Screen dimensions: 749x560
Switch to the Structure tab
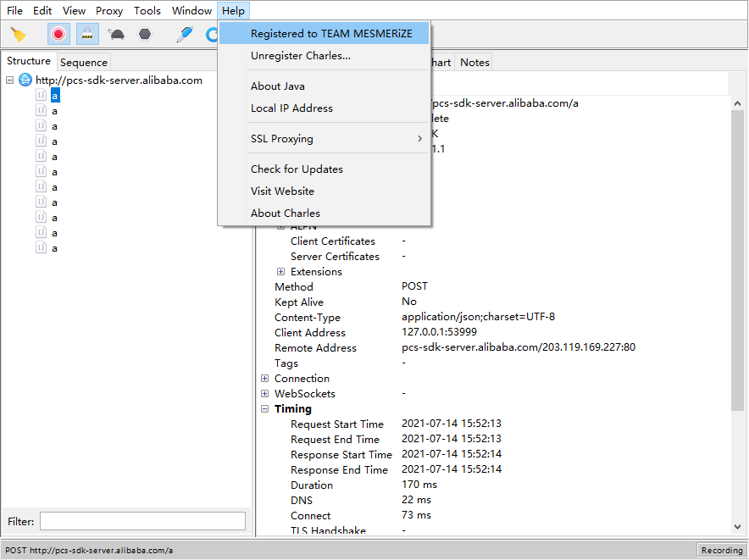pos(29,61)
